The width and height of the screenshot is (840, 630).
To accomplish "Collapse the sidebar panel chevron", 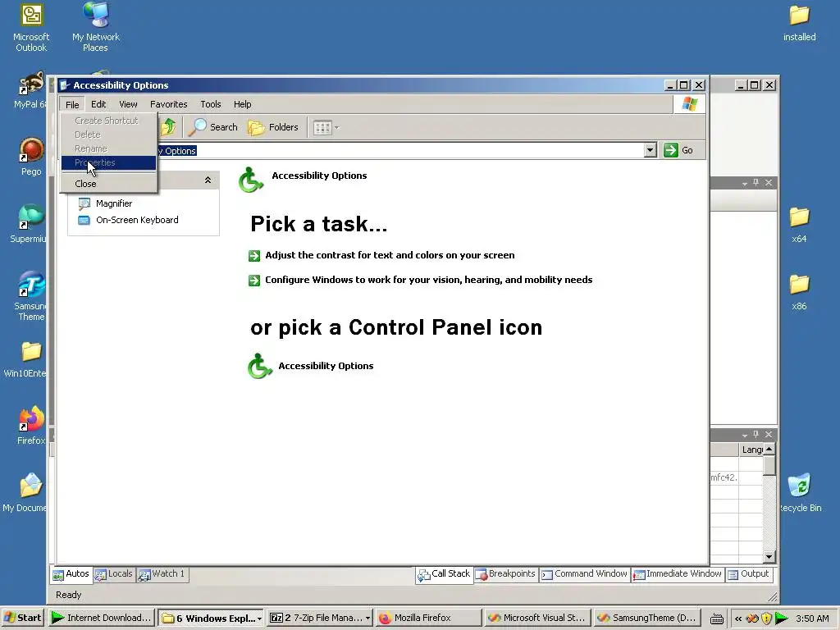I will 208,180.
